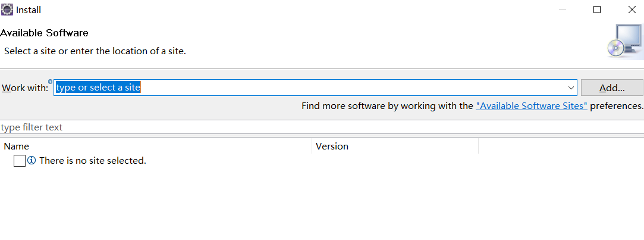Click the empty column header right of Version
This screenshot has height=240, width=644.
click(561, 146)
